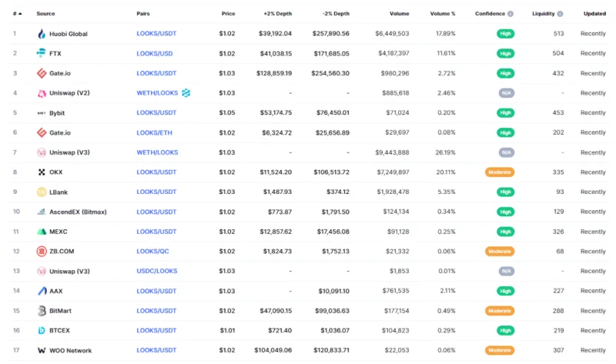616x364 pixels.
Task: Click the info icon next to Confidence
Action: pos(511,14)
